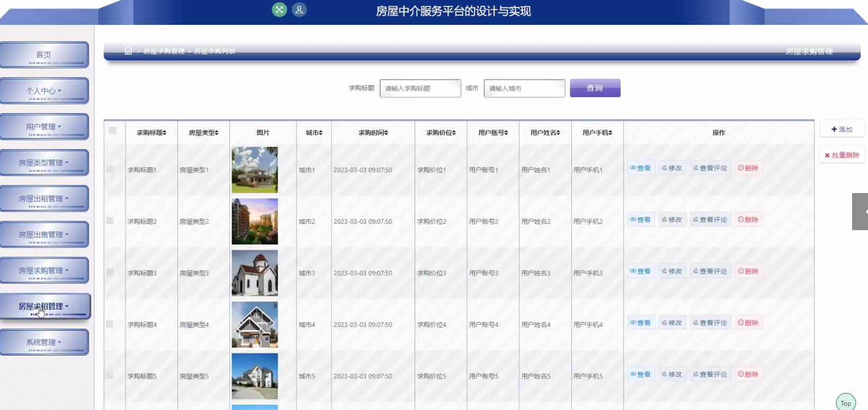Check the checkbox for row 求购标题4
This screenshot has height=410, width=868.
tap(110, 324)
